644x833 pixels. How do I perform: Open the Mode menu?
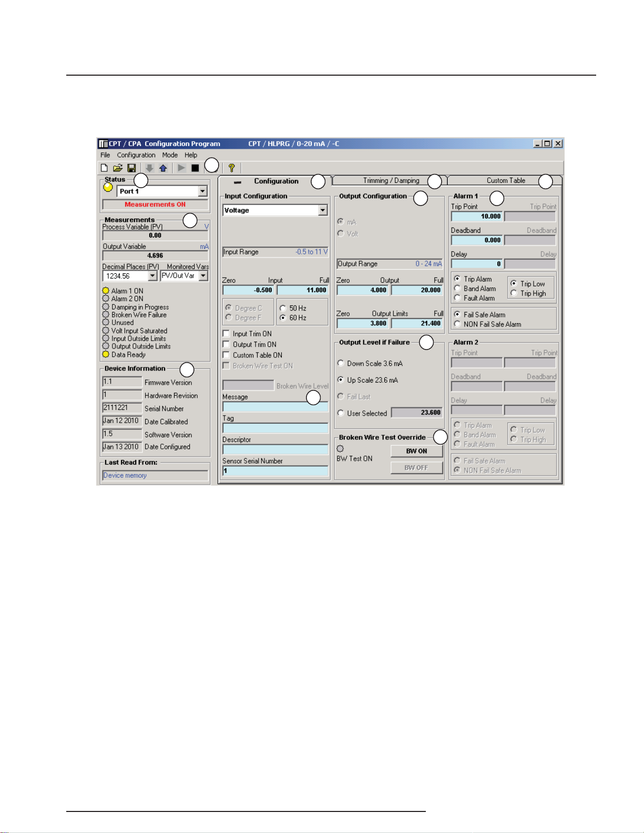(x=170, y=155)
